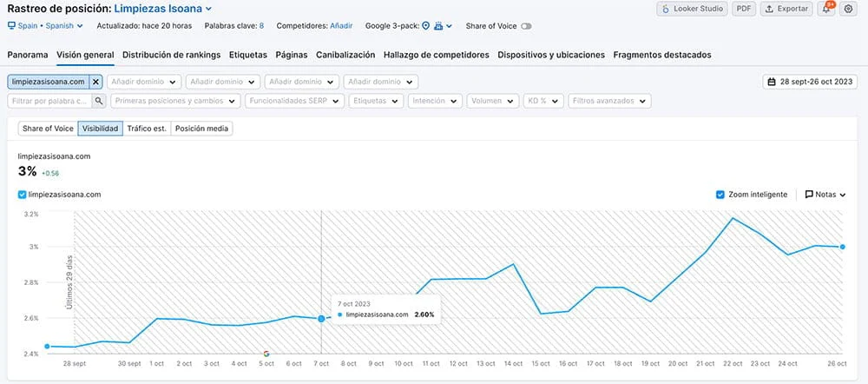868x384 pixels.
Task: Open Notas dropdown
Action: pyautogui.click(x=825, y=195)
